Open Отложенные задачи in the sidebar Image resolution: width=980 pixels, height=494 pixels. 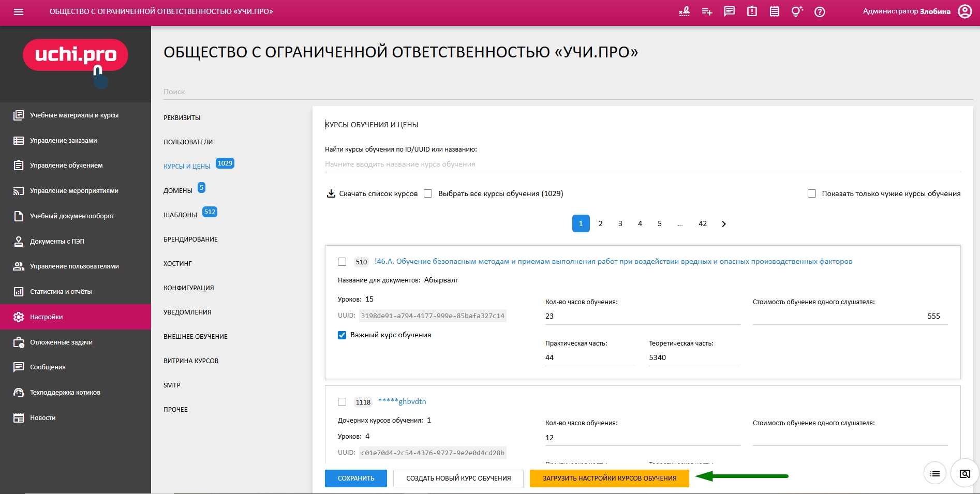(76, 342)
